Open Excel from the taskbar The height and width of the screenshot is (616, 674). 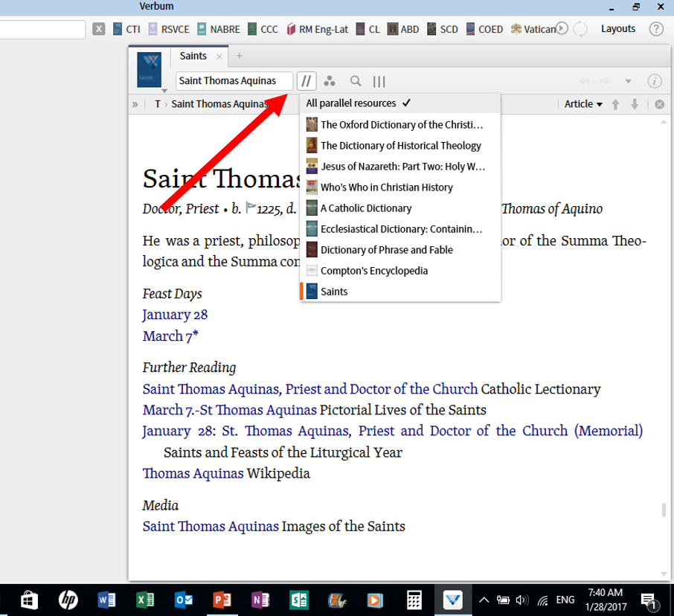pyautogui.click(x=145, y=600)
